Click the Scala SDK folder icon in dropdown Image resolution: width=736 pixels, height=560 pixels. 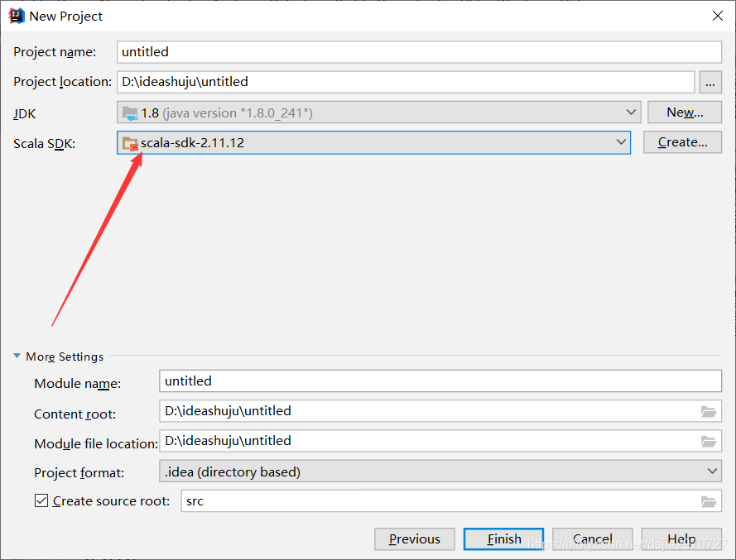coord(130,143)
